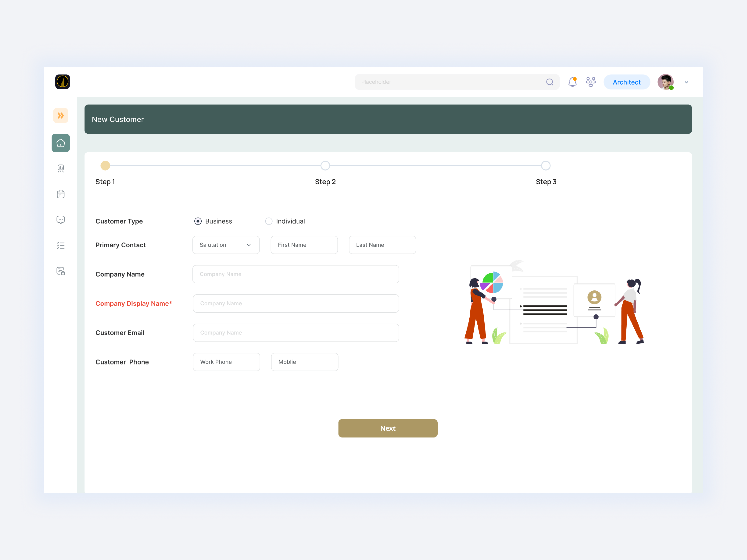This screenshot has height=560, width=747.
Task: Open the calendar sidebar icon
Action: [x=61, y=194]
